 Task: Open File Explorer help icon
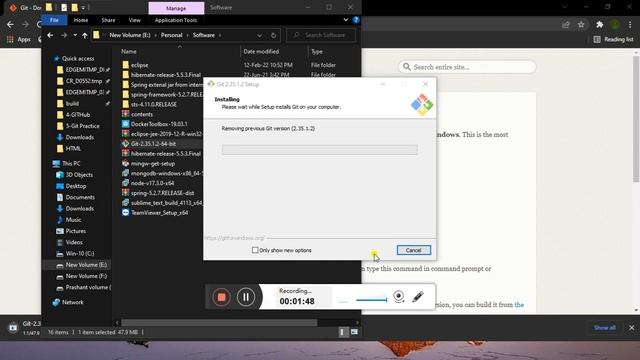[x=356, y=20]
